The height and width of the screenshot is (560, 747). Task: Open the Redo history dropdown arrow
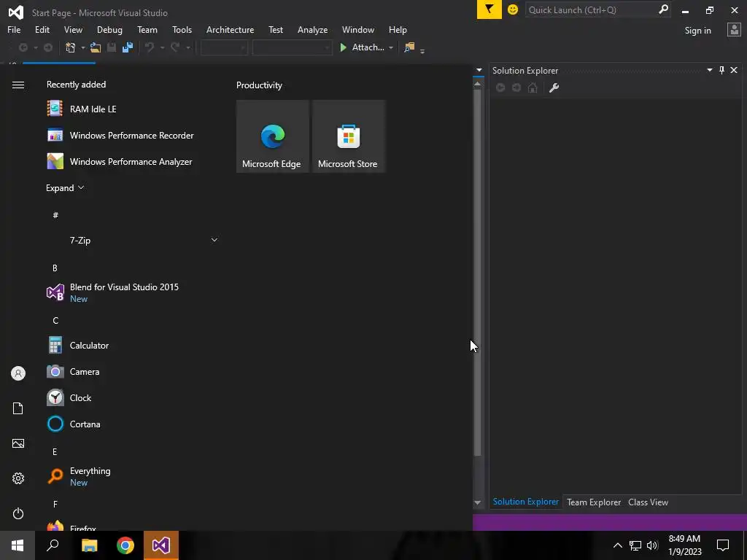[187, 47]
